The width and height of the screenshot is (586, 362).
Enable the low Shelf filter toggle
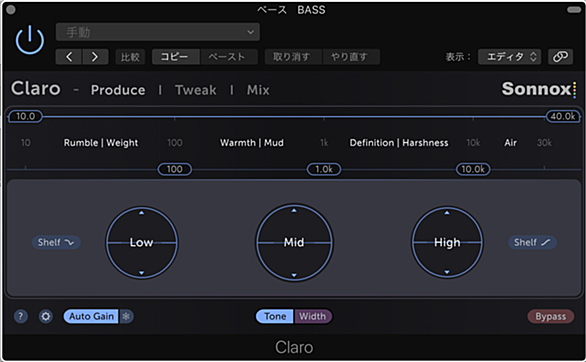coord(56,242)
